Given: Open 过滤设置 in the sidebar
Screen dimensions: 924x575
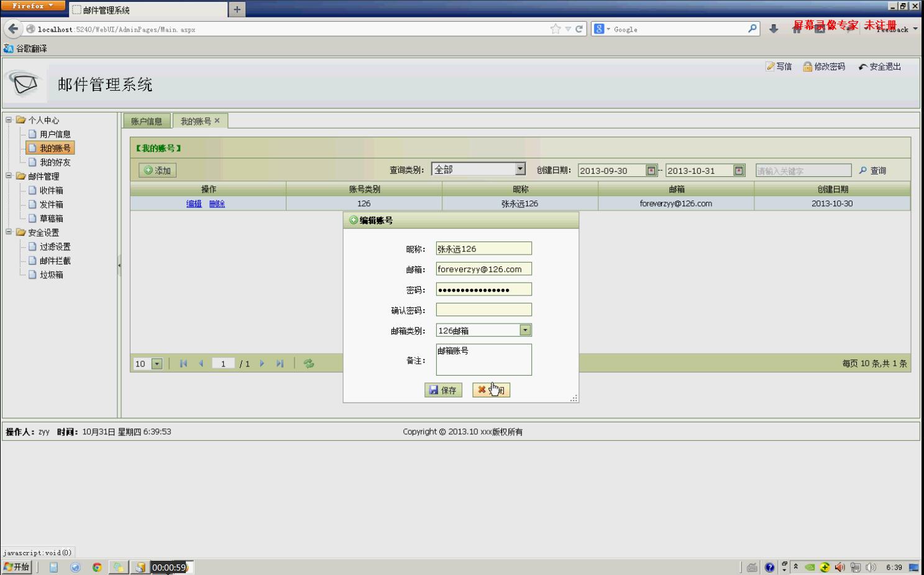Looking at the screenshot, I should point(50,247).
